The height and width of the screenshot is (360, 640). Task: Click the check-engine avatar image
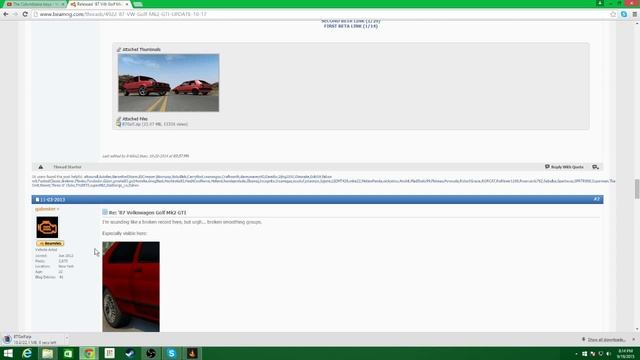47,227
